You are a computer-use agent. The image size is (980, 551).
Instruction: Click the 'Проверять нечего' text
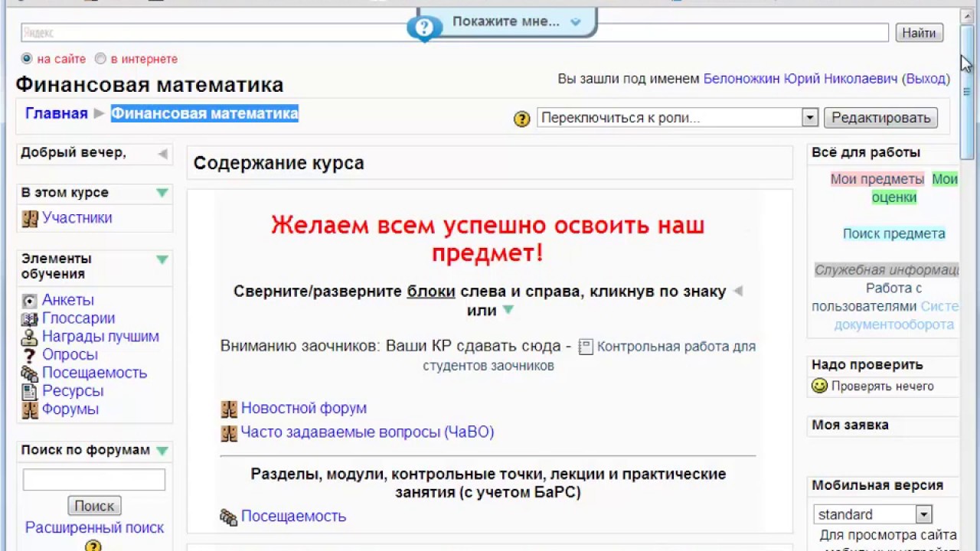point(883,386)
